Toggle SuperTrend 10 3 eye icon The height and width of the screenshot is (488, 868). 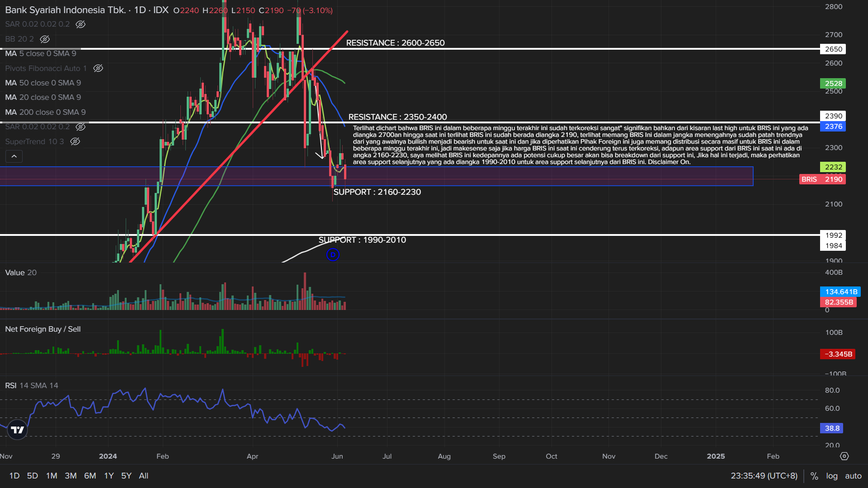[x=75, y=141]
